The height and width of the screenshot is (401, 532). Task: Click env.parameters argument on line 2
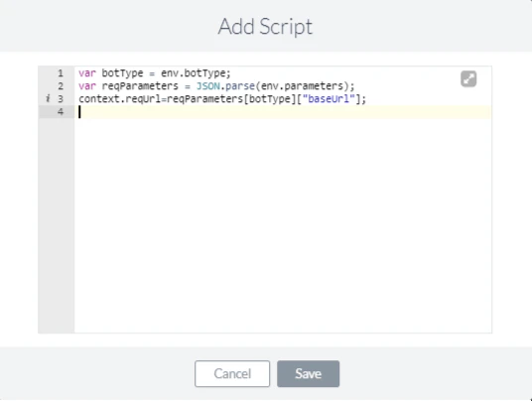303,86
